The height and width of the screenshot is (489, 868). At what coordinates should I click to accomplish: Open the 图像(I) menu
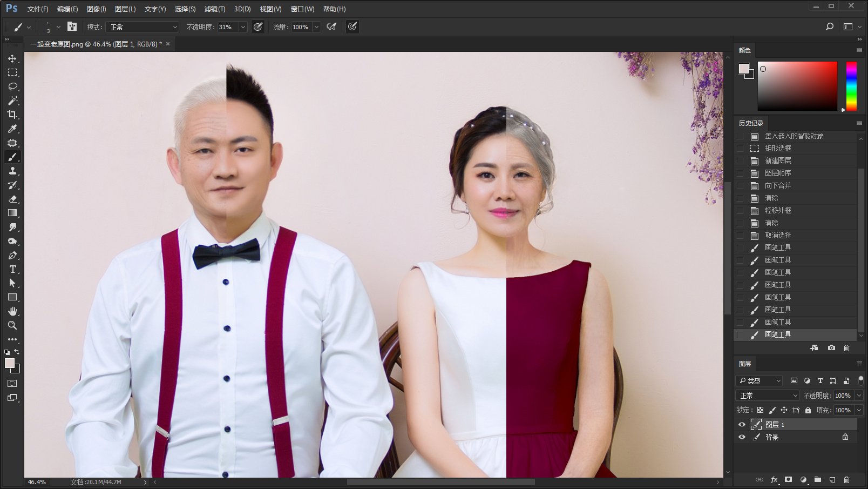96,9
